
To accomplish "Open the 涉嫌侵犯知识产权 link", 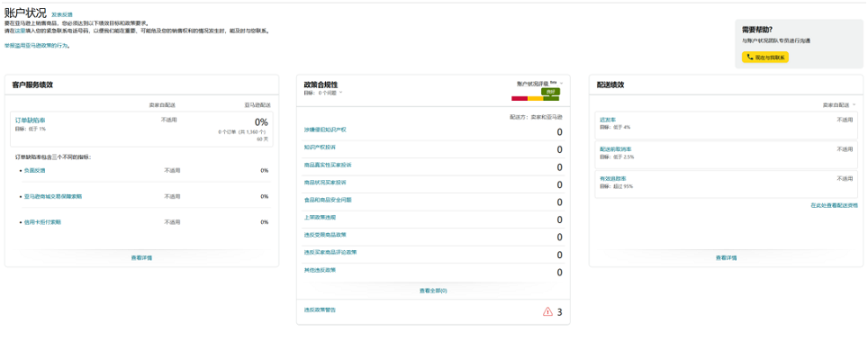I will click(x=325, y=130).
